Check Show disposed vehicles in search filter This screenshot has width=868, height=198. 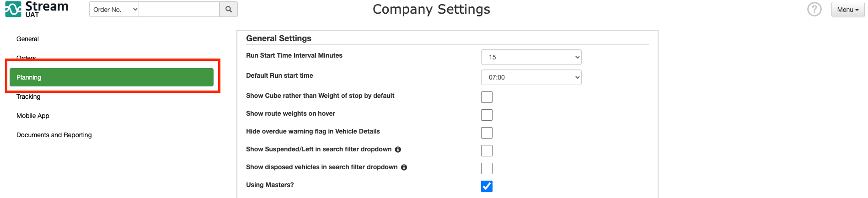tap(487, 168)
